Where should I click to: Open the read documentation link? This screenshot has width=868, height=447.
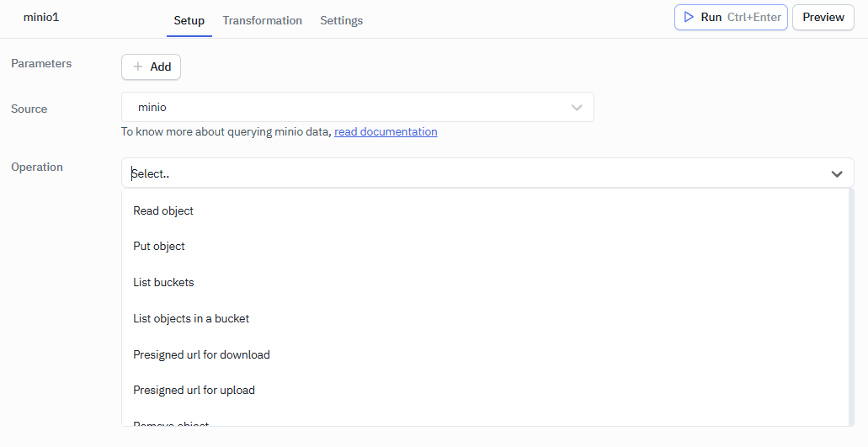pos(386,131)
